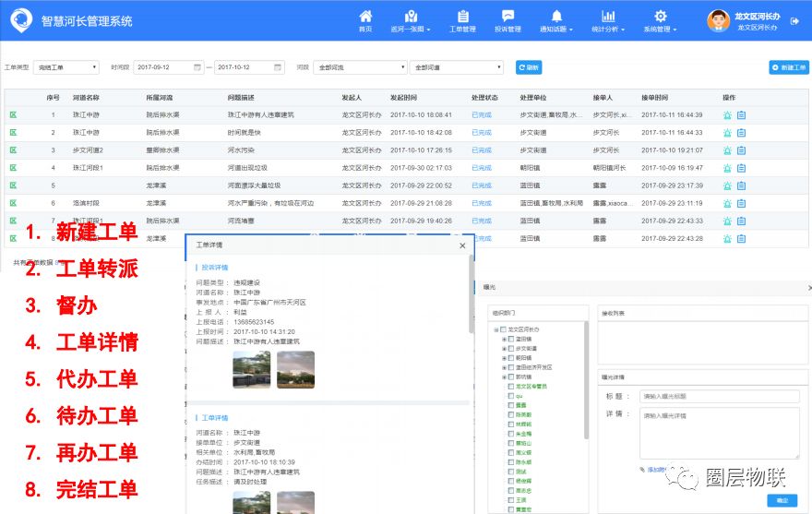The width and height of the screenshot is (812, 514).
Task: Open the details icon in row 5
Action: [742, 185]
